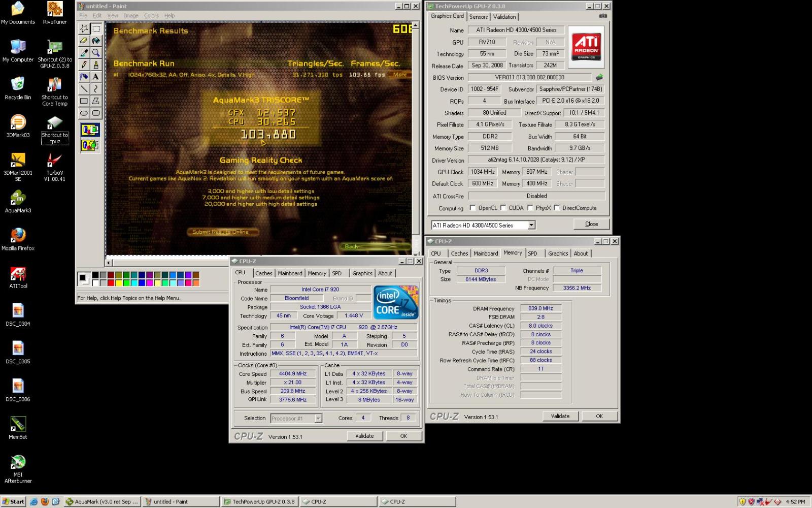Select the Free-Form Select tool in Paint

(84, 28)
